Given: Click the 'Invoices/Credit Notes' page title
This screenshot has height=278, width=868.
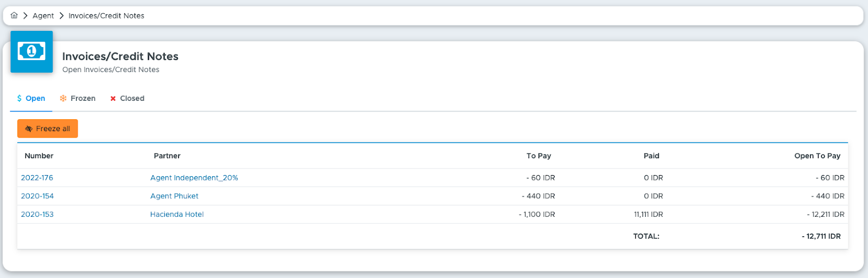Looking at the screenshot, I should (120, 56).
